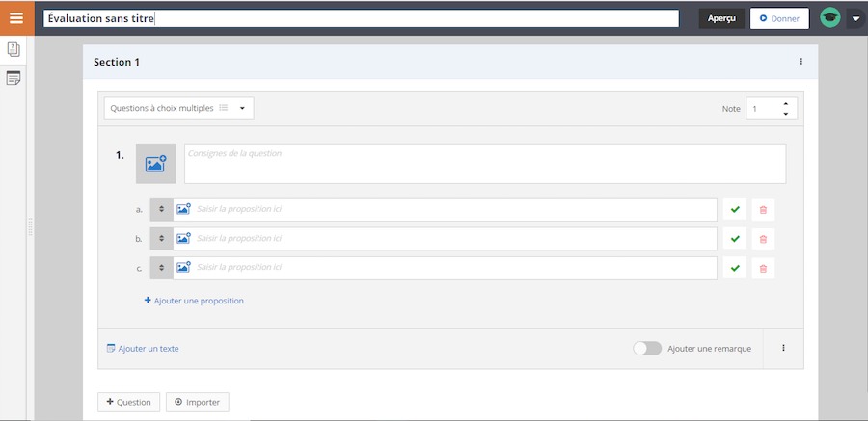Increase the Note value with up arrow
868x421 pixels.
(786, 104)
